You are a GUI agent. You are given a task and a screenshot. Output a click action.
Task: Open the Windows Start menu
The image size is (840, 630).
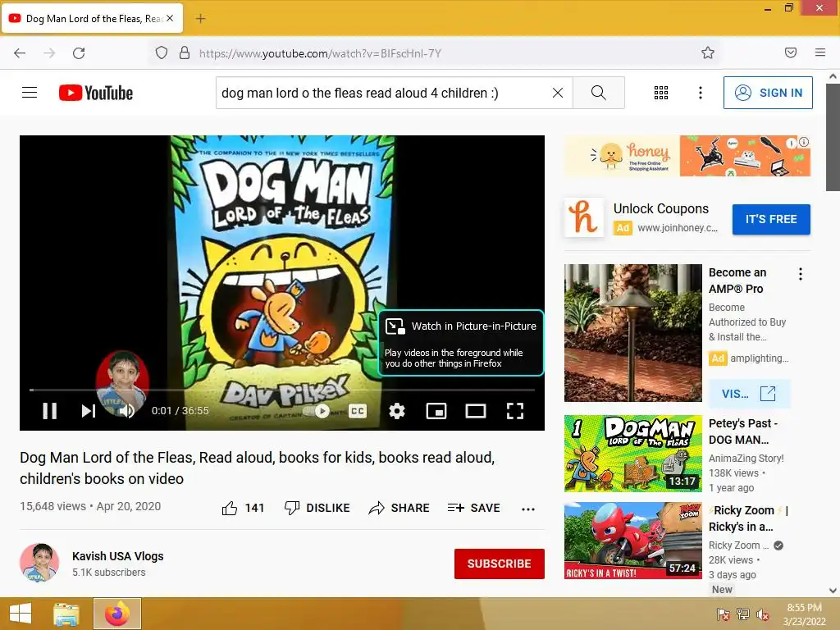click(x=21, y=614)
